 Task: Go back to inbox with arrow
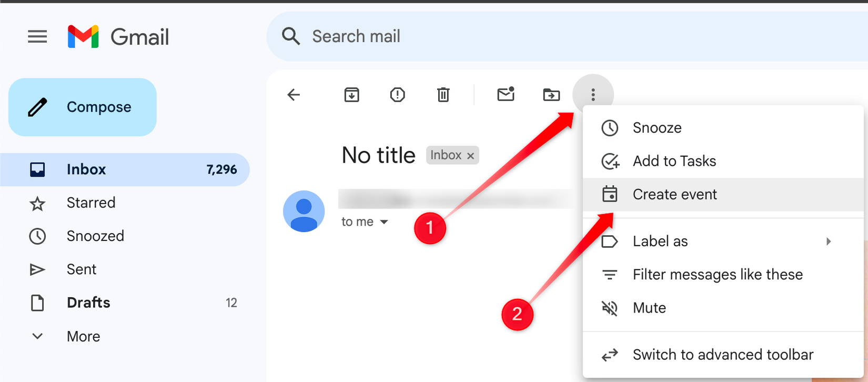294,95
